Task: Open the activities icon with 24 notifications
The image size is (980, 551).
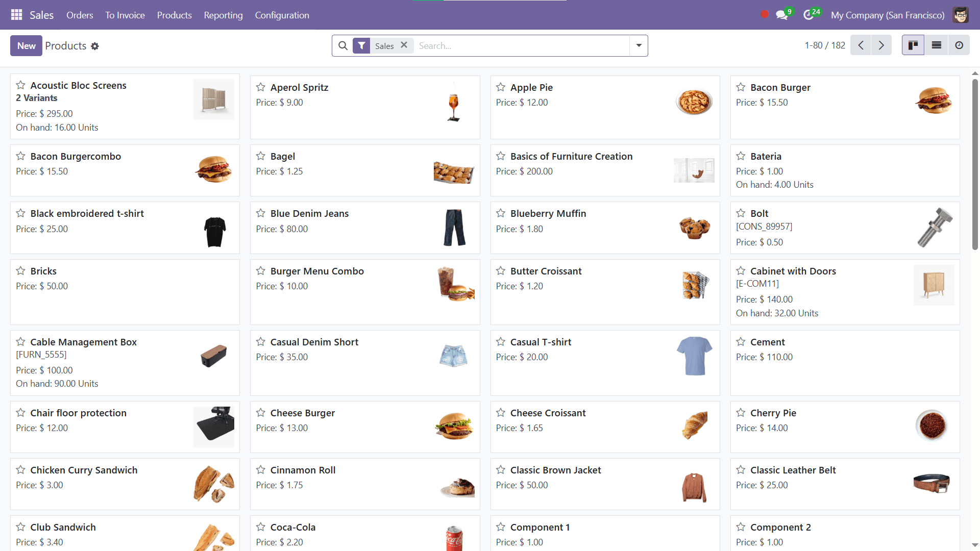Action: 810,15
